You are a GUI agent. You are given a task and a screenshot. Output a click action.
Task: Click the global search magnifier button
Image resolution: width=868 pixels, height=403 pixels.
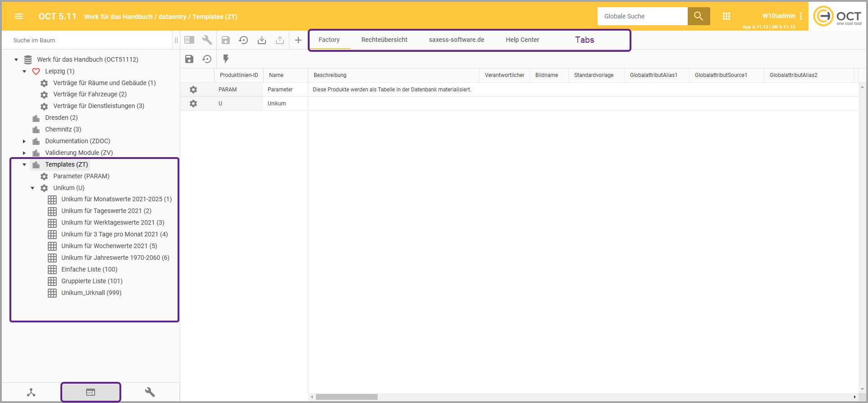(699, 16)
